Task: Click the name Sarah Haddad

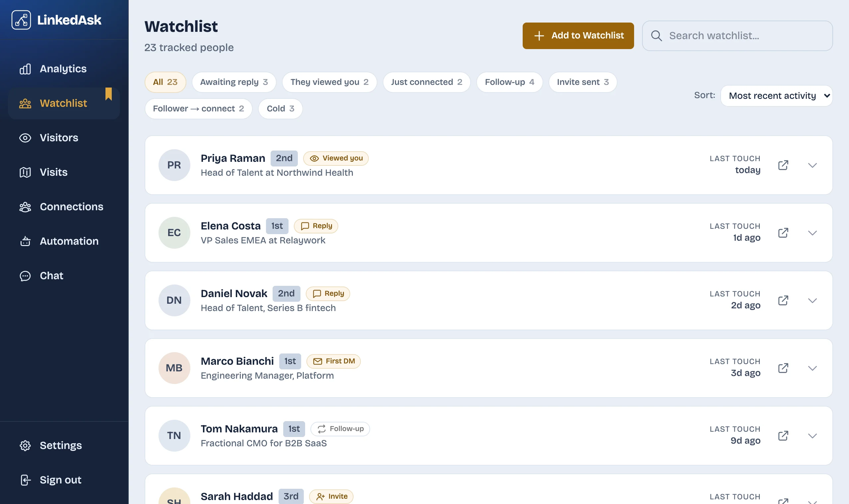Action: [x=237, y=496]
